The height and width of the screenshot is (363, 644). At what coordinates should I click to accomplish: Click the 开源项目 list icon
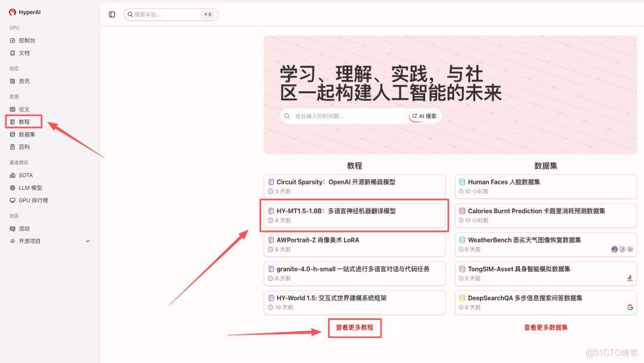coord(13,241)
